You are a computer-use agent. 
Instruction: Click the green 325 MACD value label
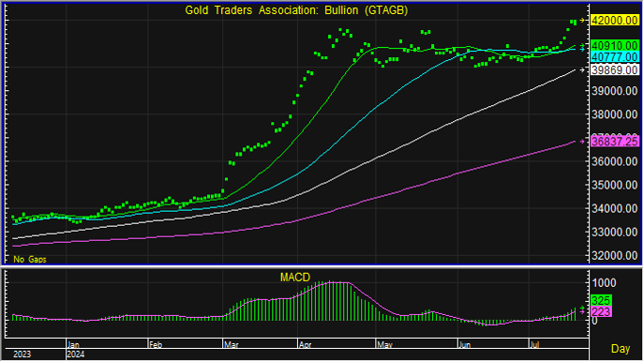click(601, 300)
